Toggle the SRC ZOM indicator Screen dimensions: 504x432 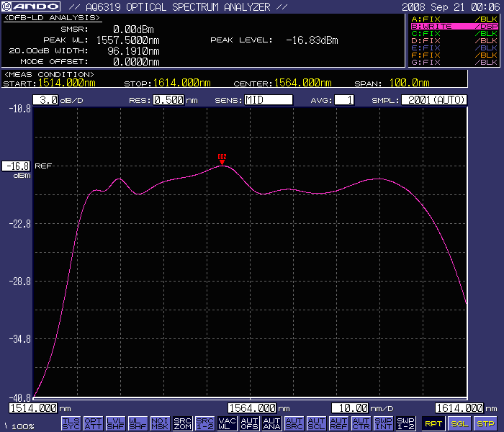coord(183,423)
